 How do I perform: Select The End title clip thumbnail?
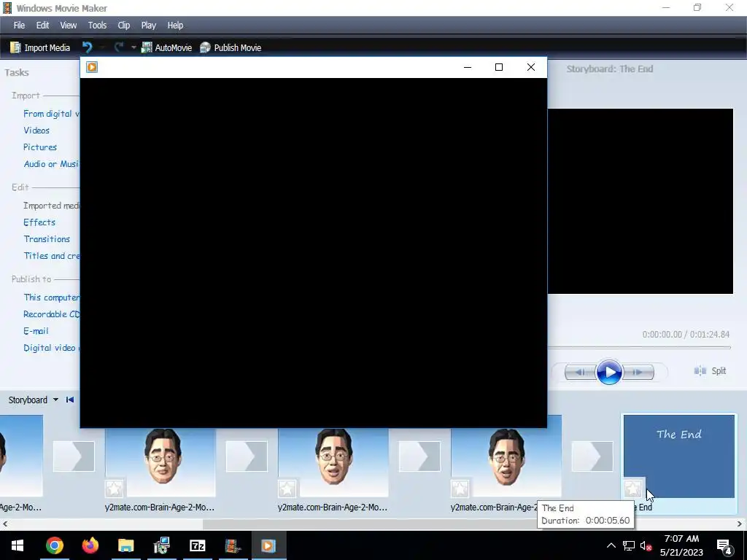tap(679, 456)
